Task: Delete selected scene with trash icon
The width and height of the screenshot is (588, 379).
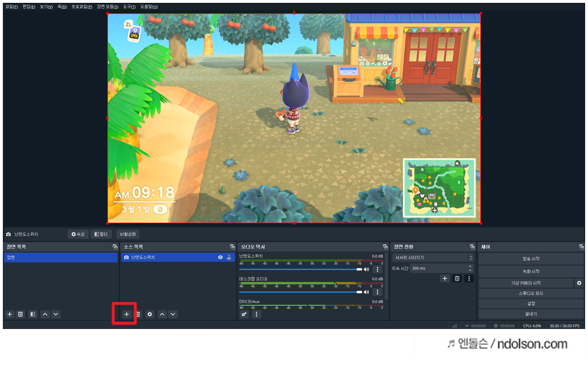Action: (20, 314)
